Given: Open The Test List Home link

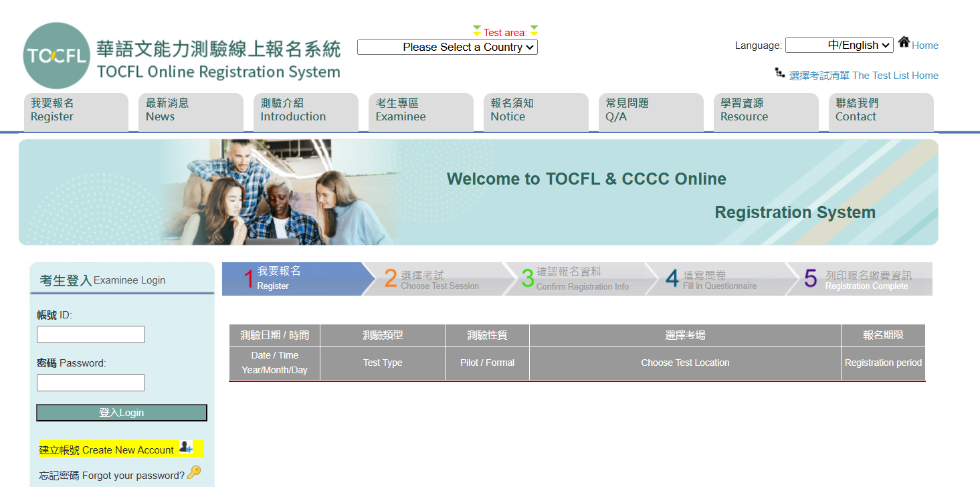Looking at the screenshot, I should tap(864, 76).
